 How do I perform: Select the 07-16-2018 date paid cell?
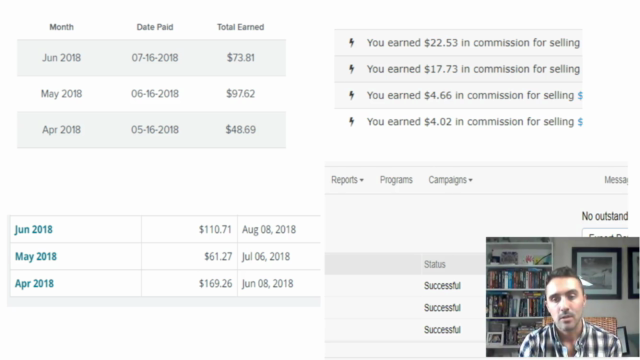pos(155,58)
